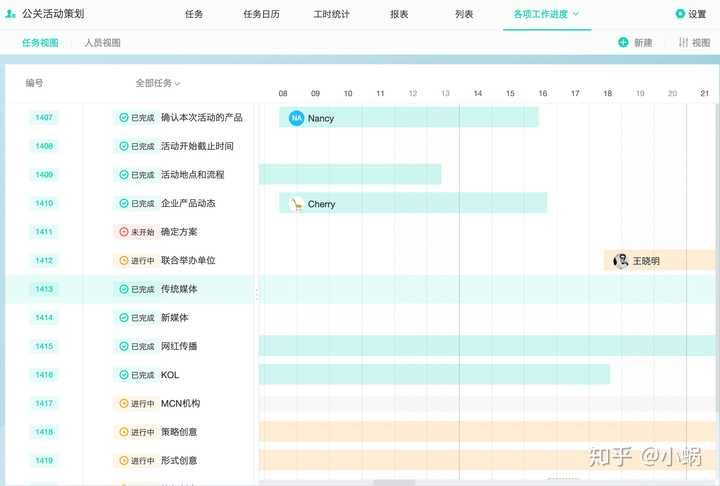Image resolution: width=720 pixels, height=486 pixels.
Task: Open task 新媒体
Action: coord(174,317)
